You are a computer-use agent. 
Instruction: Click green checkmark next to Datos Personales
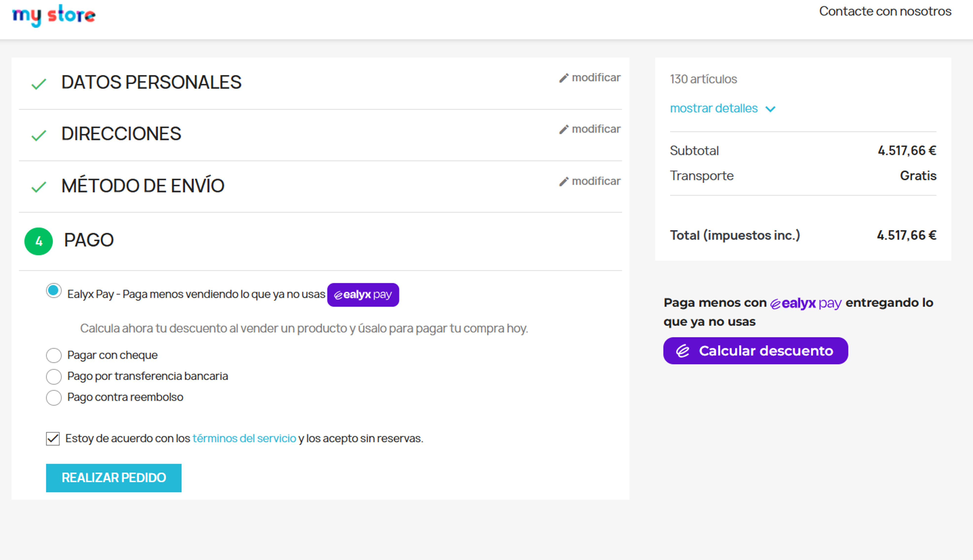[x=38, y=84]
